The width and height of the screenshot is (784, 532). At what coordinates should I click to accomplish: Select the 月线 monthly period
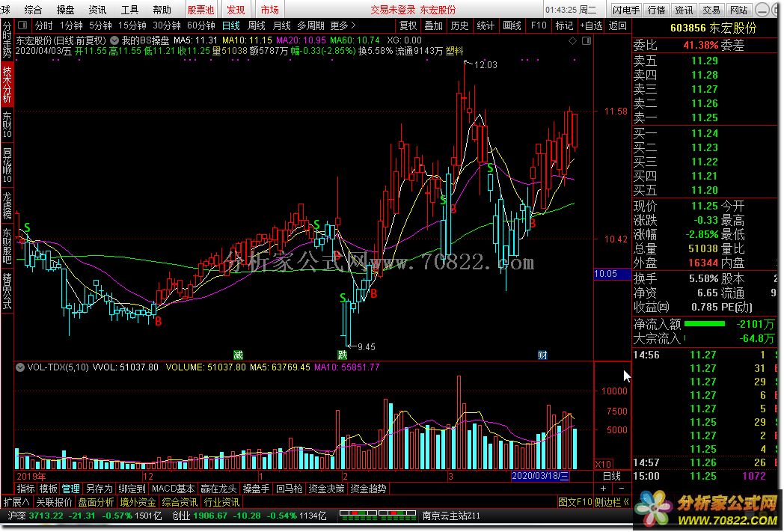point(282,25)
